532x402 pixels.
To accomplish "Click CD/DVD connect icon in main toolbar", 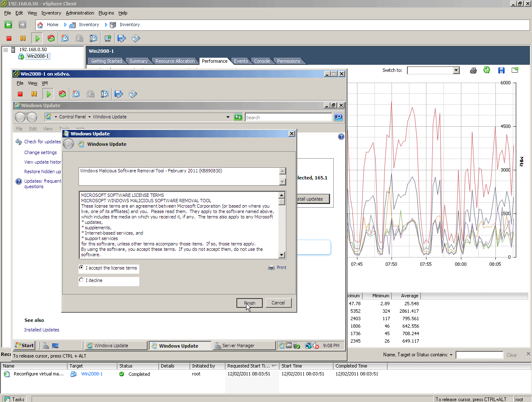I will click(x=136, y=38).
